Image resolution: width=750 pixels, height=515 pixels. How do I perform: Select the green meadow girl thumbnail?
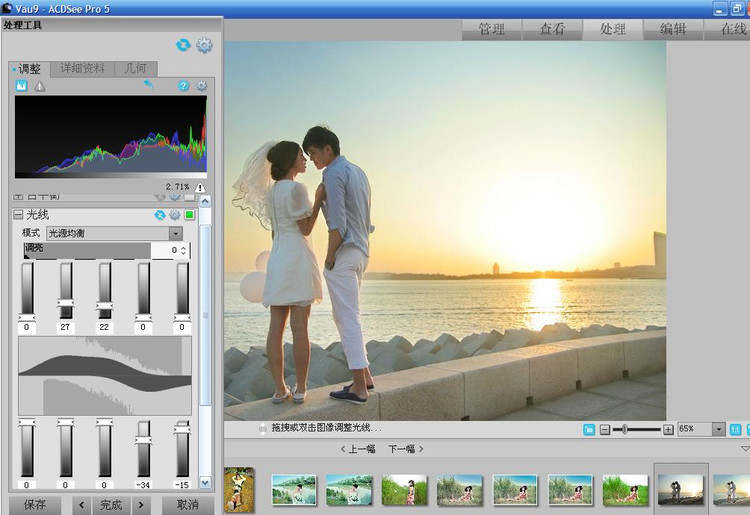coord(404,489)
